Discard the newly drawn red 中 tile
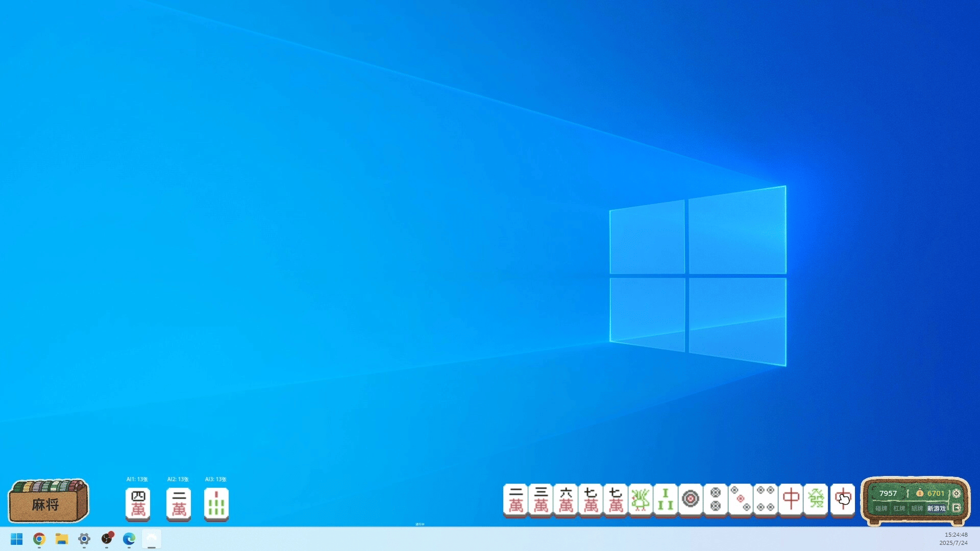 pyautogui.click(x=843, y=500)
